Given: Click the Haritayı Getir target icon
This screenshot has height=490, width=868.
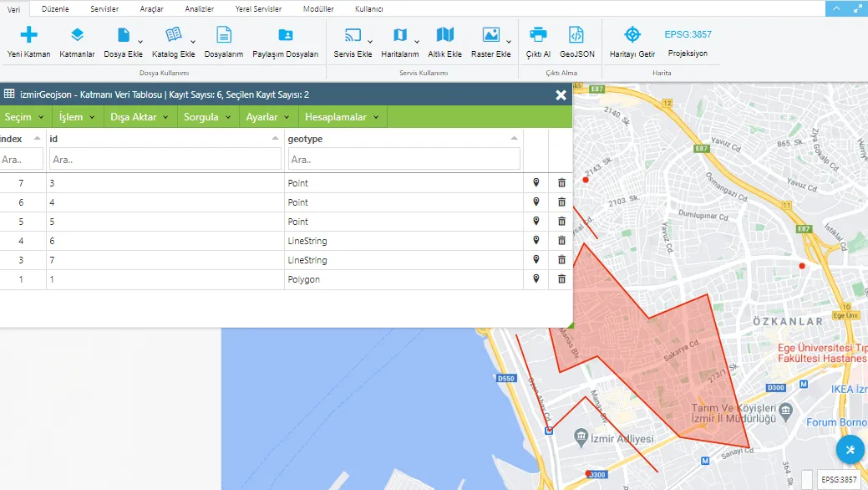Looking at the screenshot, I should pos(632,35).
